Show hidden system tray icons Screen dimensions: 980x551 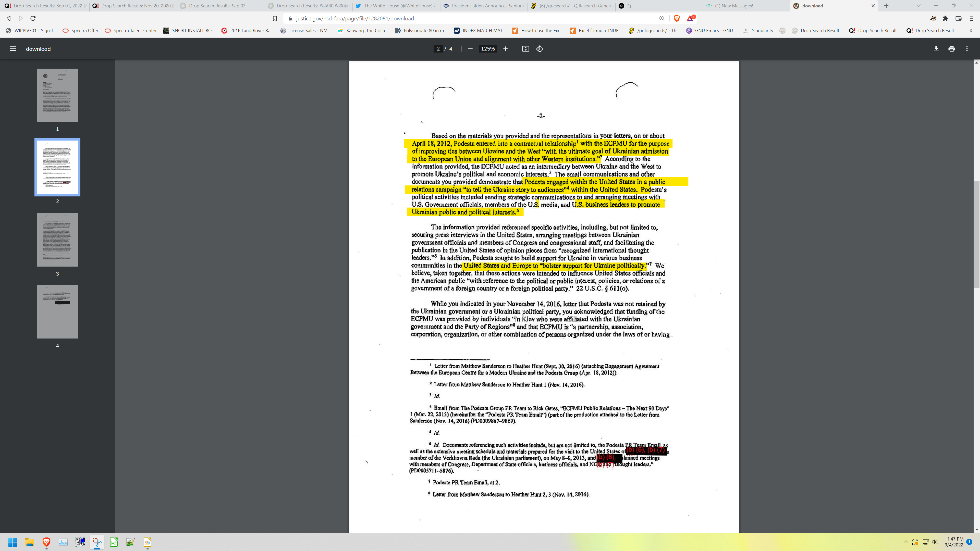point(906,542)
